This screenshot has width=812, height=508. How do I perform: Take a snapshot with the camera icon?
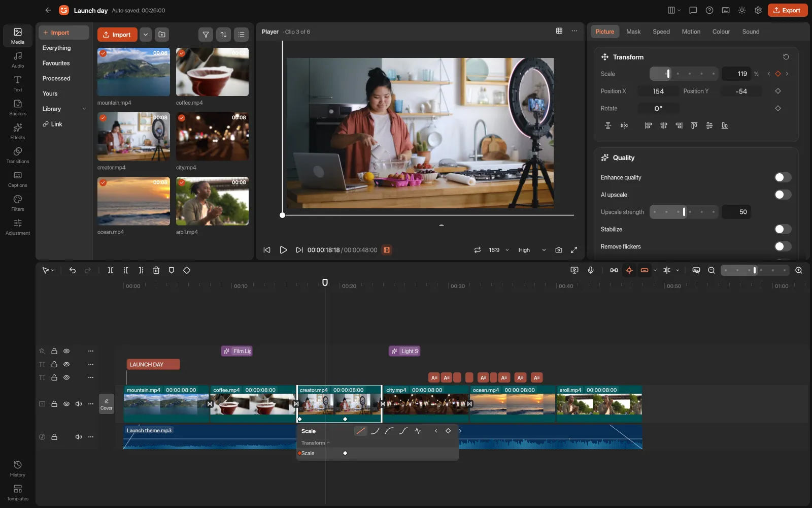[559, 250]
